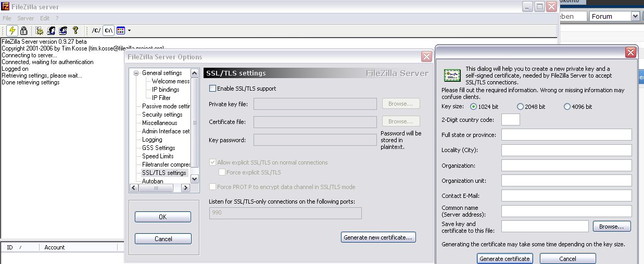Image resolution: width=644 pixels, height=264 pixels.
Task: Select the /C/ path display toolbar icon
Action: pyautogui.click(x=96, y=30)
